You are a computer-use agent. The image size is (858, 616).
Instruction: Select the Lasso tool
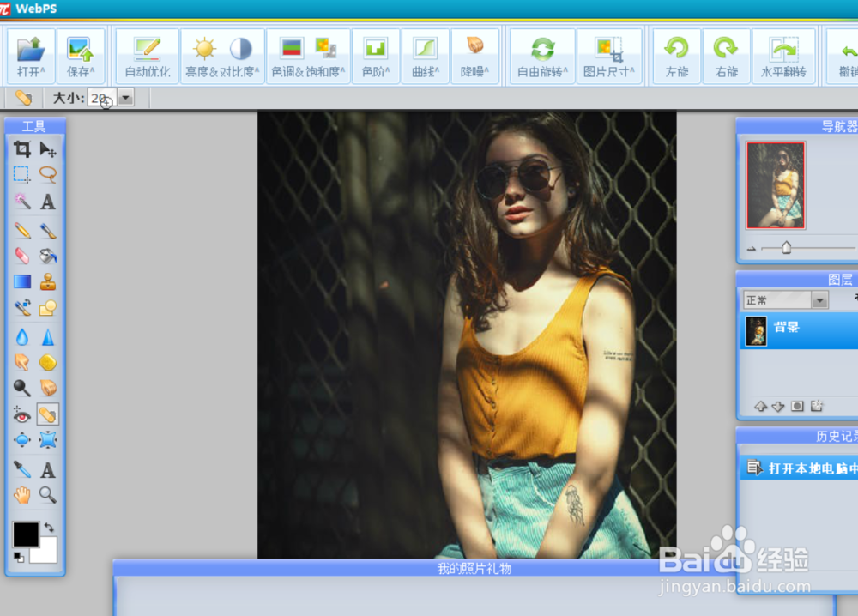pyautogui.click(x=48, y=174)
